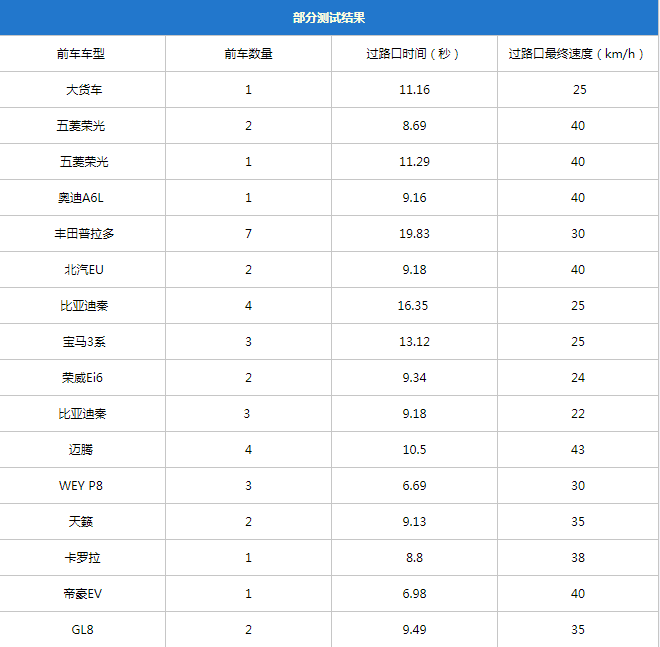This screenshot has width=660, height=647.
Task: Select the final speed value 22
Action: pos(578,414)
